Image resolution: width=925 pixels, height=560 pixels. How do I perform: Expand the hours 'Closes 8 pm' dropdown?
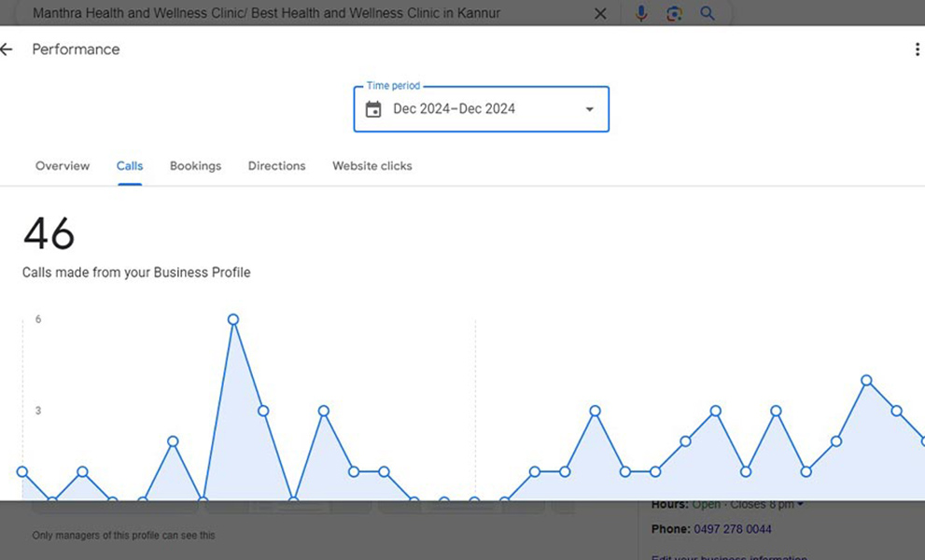800,505
